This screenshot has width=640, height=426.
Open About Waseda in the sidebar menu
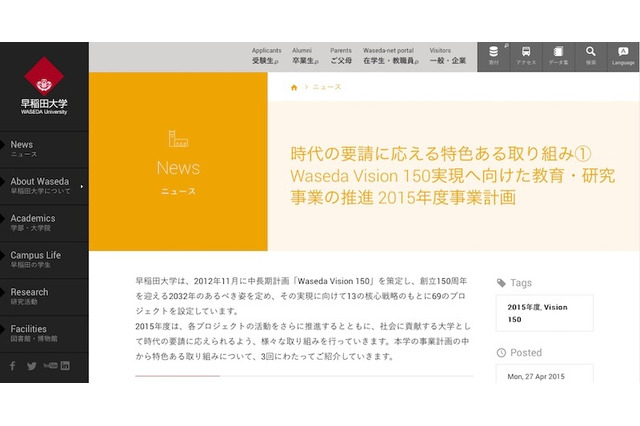click(x=44, y=186)
